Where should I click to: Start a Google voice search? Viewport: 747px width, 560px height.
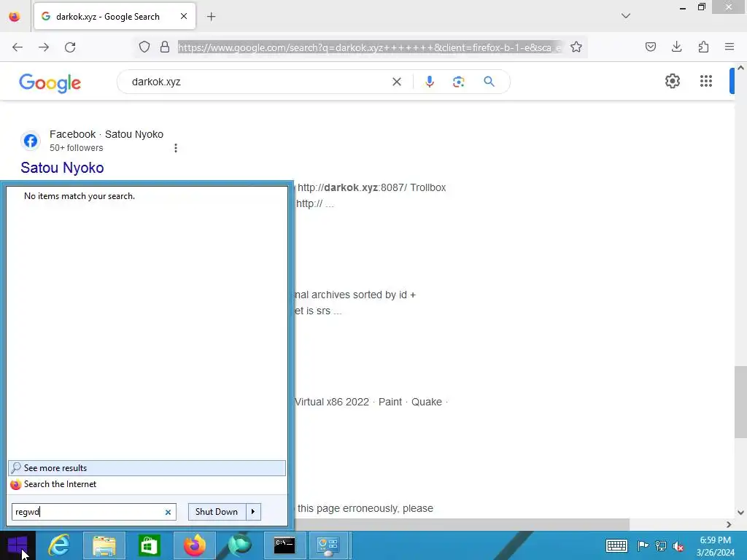tap(430, 82)
